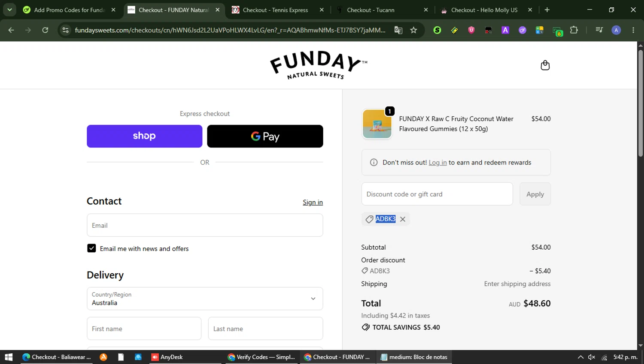
Task: Open the green S extension icon
Action: (437, 30)
